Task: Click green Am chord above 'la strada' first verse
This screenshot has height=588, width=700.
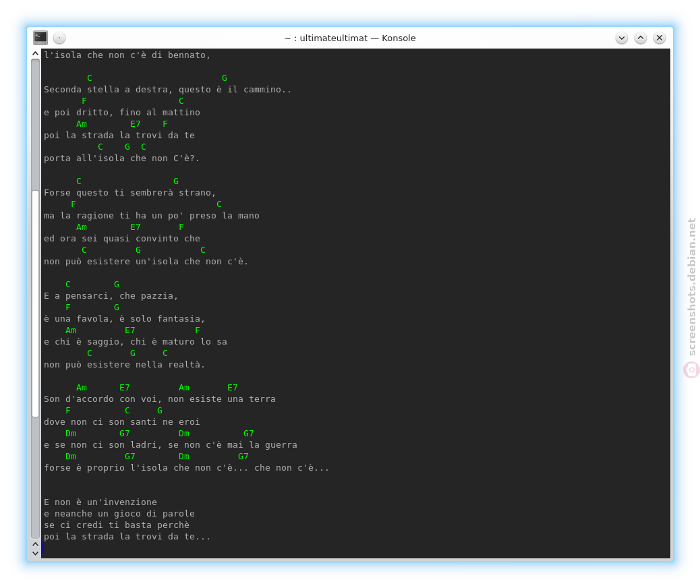Action: click(x=81, y=123)
